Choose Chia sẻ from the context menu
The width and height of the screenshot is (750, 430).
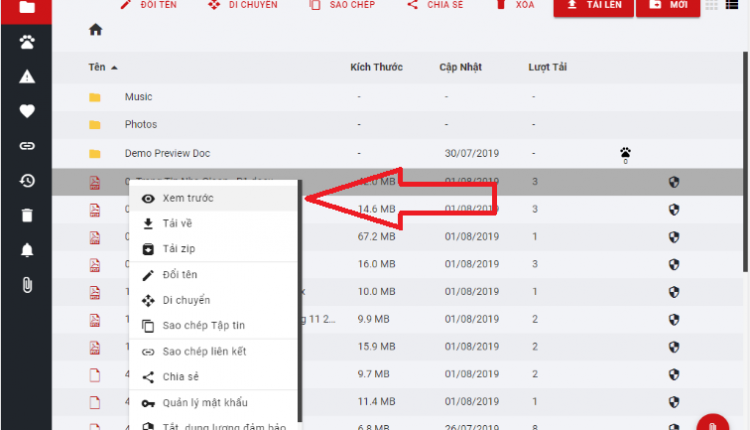click(213, 377)
